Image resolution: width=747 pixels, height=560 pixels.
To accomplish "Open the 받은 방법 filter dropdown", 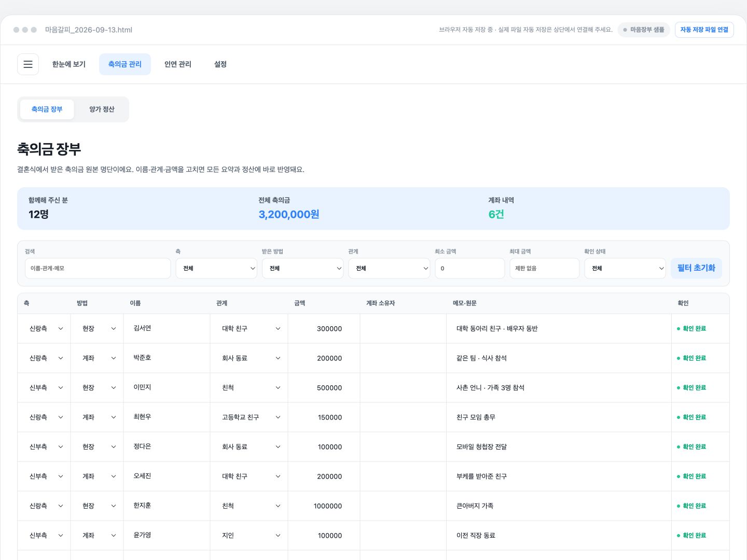I will (303, 268).
